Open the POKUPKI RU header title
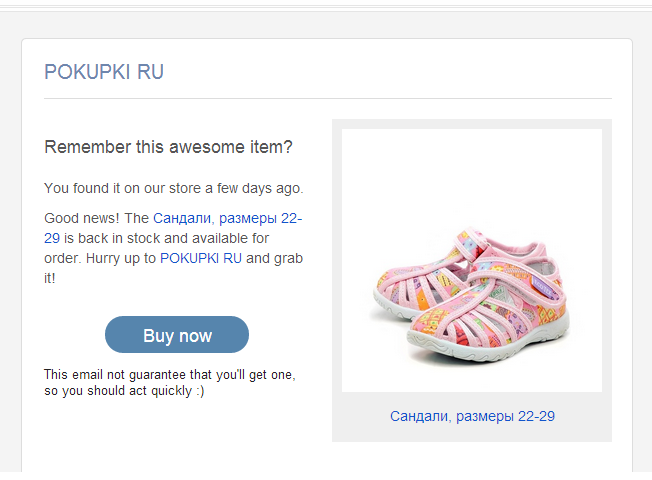 [x=104, y=72]
